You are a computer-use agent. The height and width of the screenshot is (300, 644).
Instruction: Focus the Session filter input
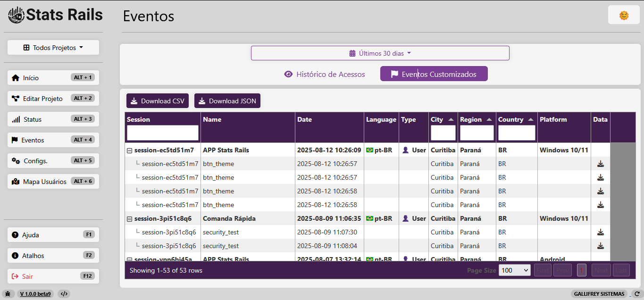tap(163, 133)
